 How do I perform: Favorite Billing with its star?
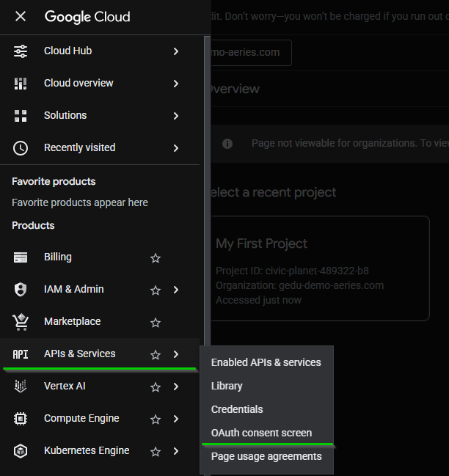(x=156, y=258)
